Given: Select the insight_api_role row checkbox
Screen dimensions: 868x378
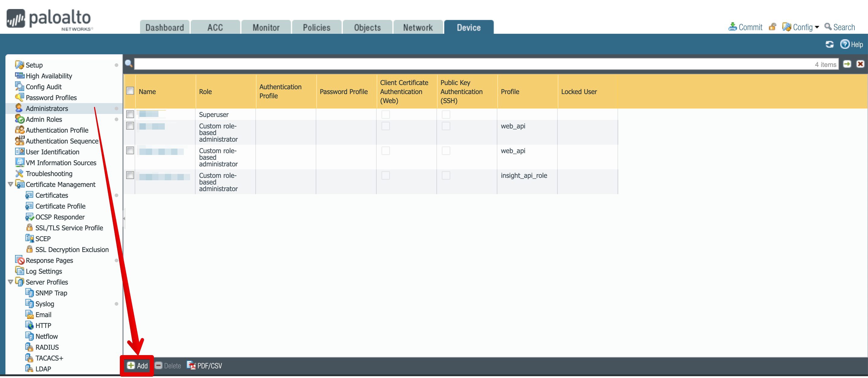Looking at the screenshot, I should pos(130,175).
